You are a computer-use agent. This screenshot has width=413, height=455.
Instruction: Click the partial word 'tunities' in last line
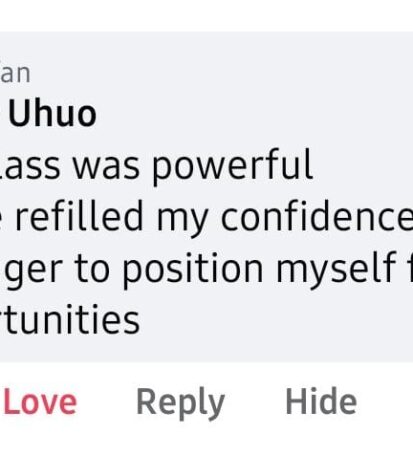70,319
